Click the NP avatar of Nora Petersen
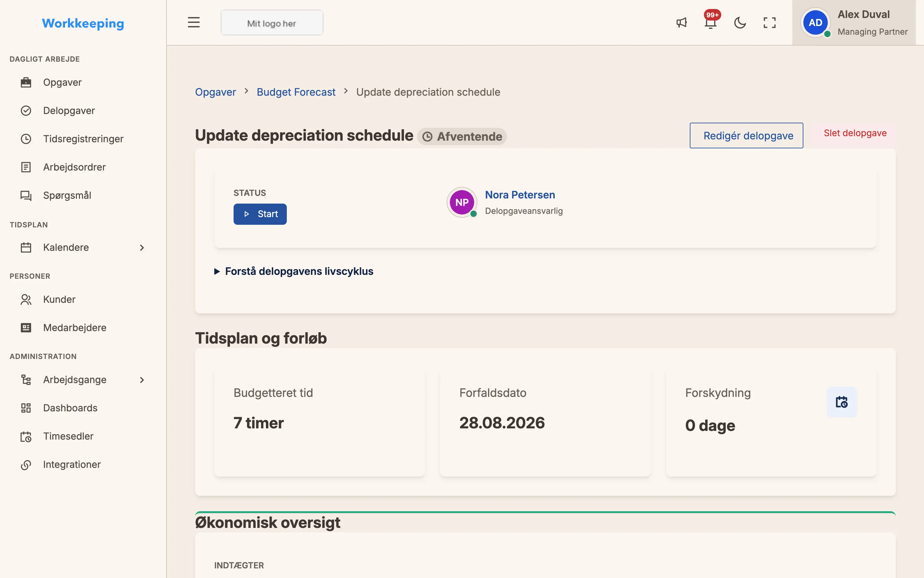 pyautogui.click(x=462, y=202)
